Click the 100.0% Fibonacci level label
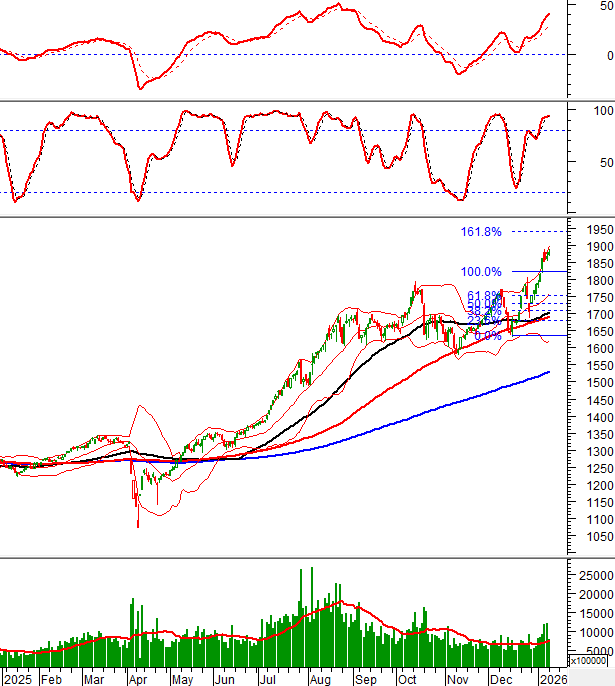The image size is (615, 686). click(481, 271)
